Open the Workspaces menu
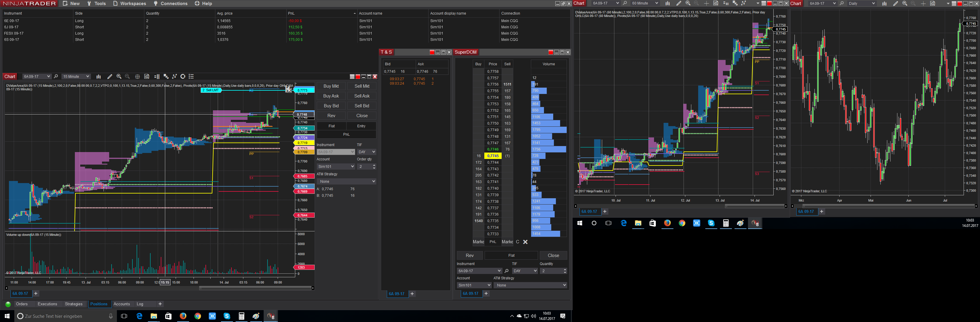This screenshot has height=322, width=980. (129, 3)
